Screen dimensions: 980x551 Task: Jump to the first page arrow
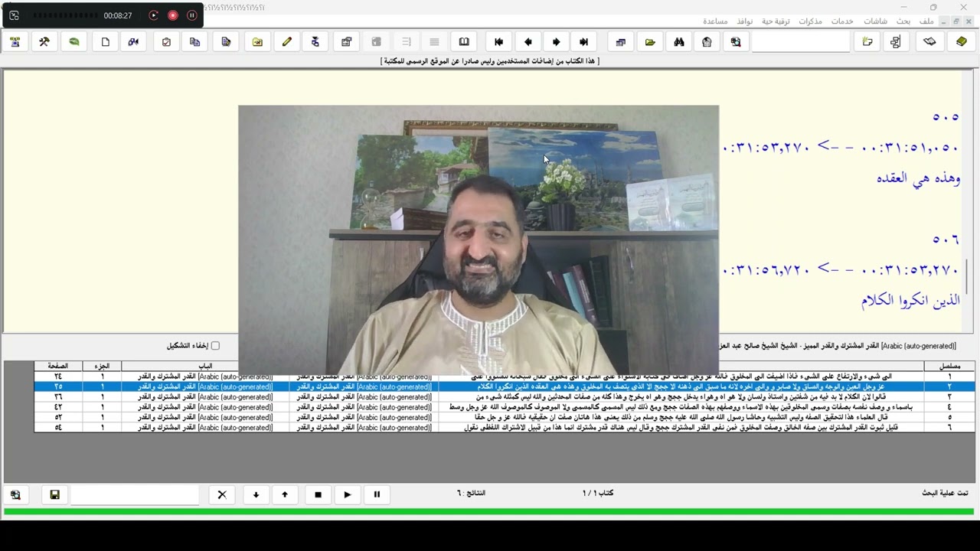[x=498, y=42]
